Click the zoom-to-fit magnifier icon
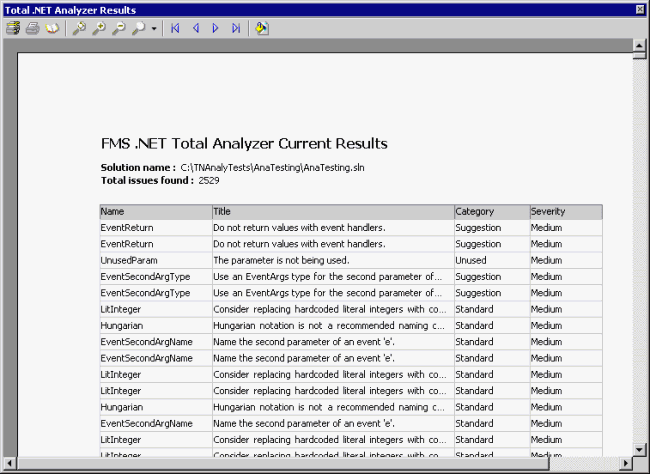This screenshot has height=474, width=650. (x=79, y=28)
